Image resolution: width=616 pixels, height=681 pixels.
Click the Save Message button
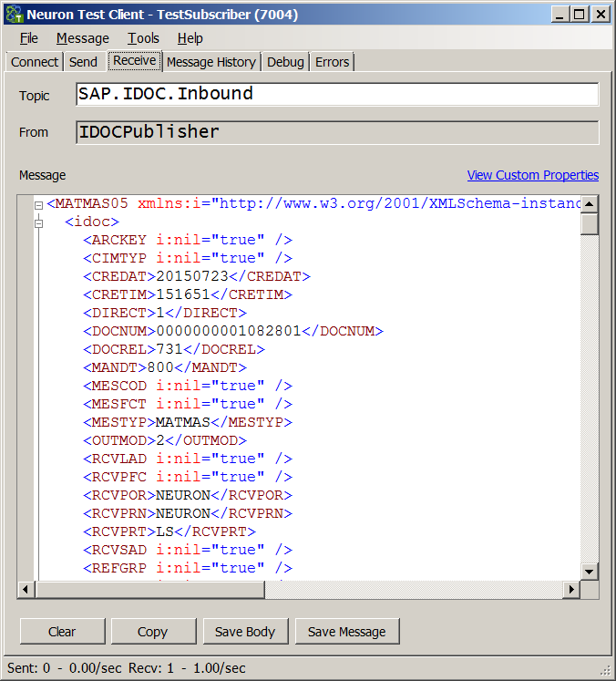click(347, 632)
